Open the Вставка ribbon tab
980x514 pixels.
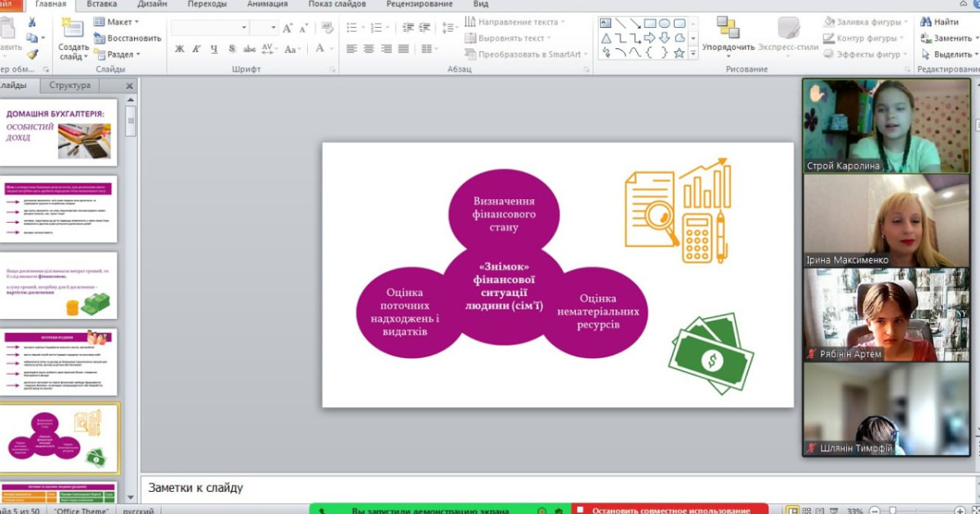click(101, 4)
